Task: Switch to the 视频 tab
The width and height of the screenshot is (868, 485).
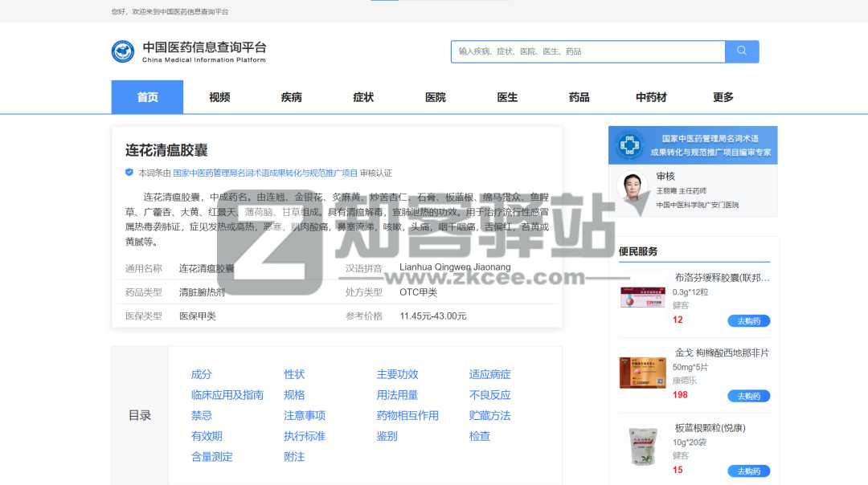Action: coord(219,96)
